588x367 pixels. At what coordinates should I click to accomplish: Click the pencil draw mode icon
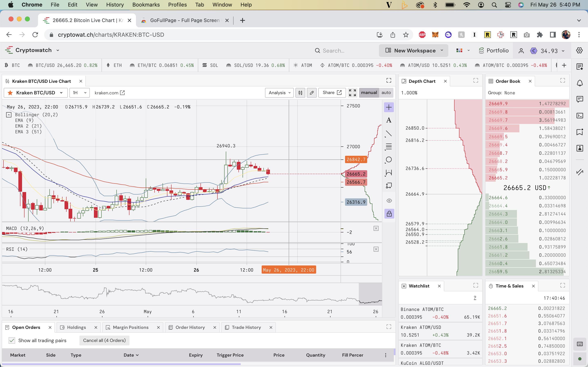[312, 93]
